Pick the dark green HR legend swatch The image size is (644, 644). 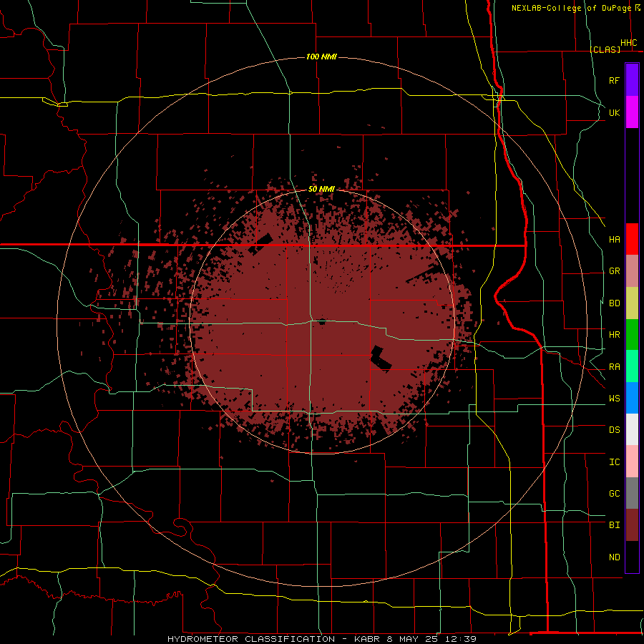tap(632, 335)
